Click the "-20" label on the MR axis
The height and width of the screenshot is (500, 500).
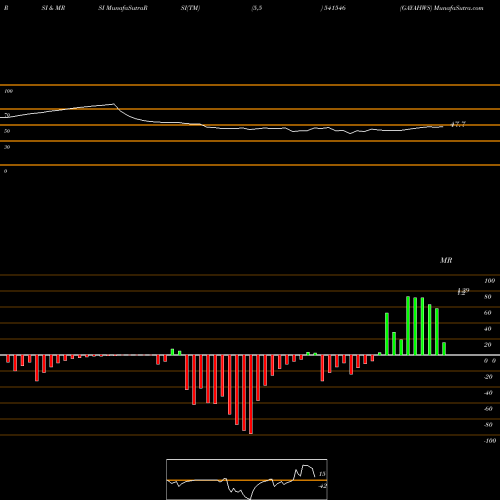[x=488, y=377]
